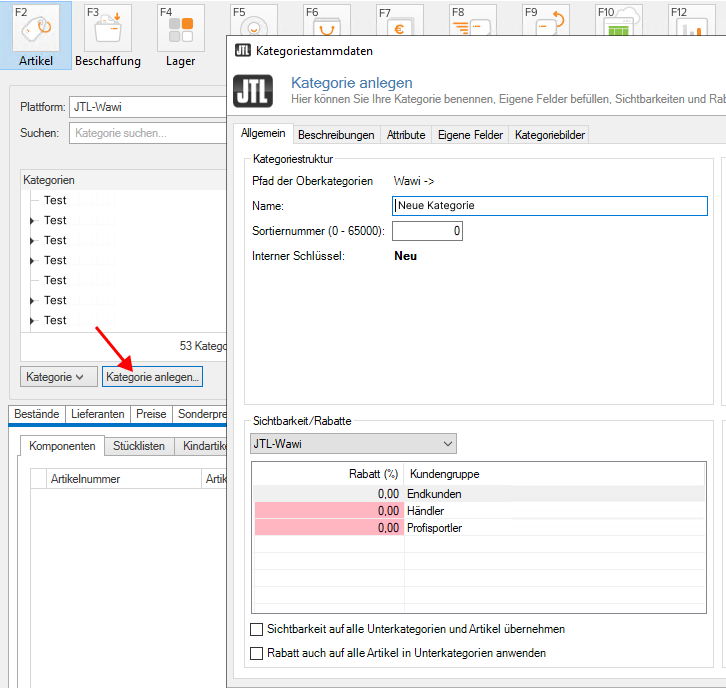The height and width of the screenshot is (688, 726).
Task: Click the Profisportler customer group cell
Action: [555, 528]
